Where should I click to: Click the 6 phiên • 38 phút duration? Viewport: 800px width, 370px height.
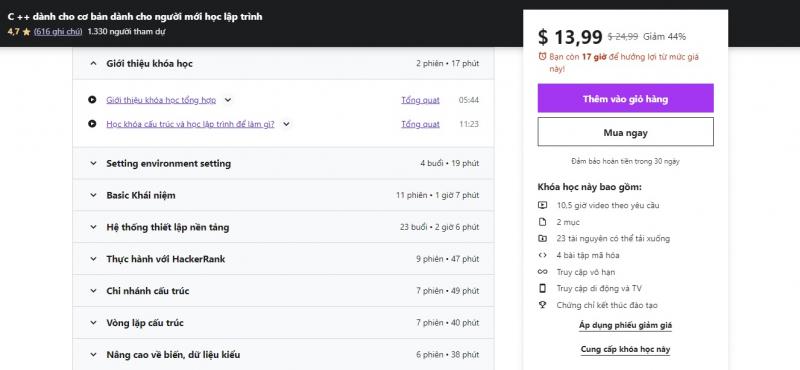coord(447,354)
